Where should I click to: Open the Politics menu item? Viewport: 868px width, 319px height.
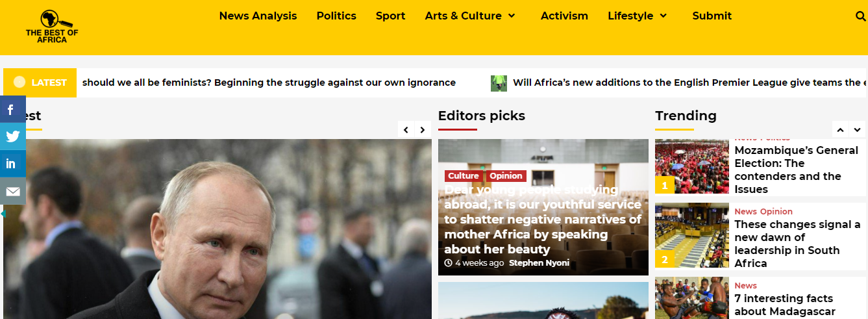coord(336,16)
